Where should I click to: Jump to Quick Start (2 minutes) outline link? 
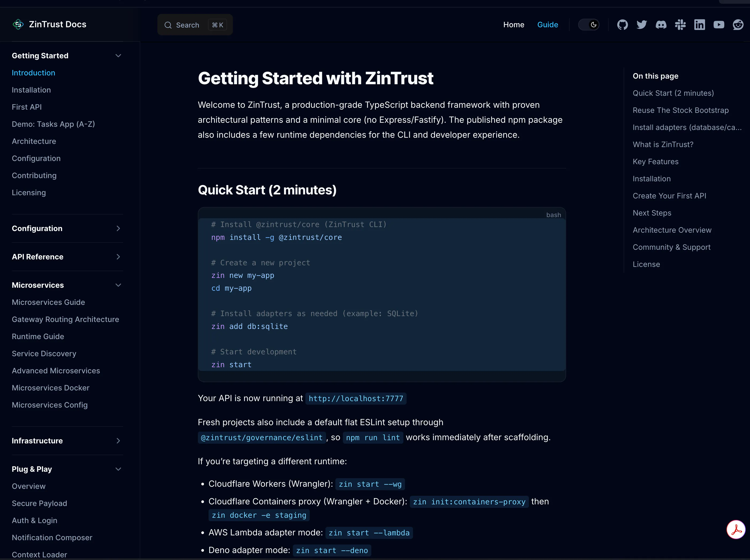click(x=673, y=93)
